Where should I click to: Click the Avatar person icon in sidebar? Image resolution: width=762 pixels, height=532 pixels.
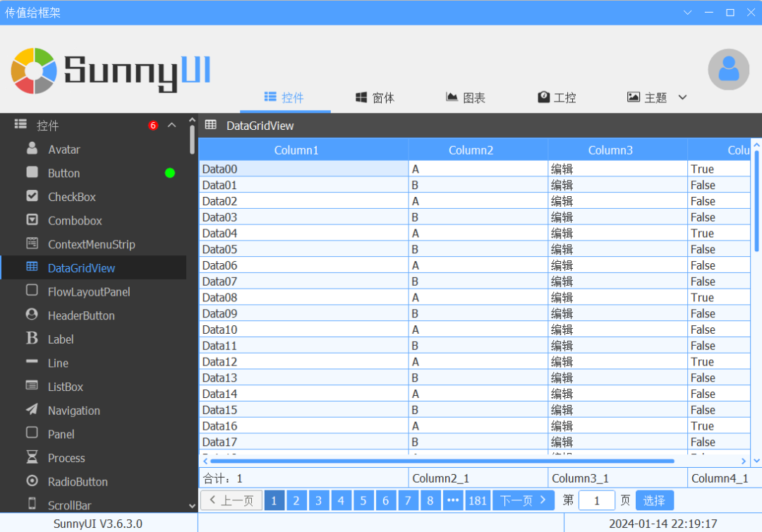[32, 149]
